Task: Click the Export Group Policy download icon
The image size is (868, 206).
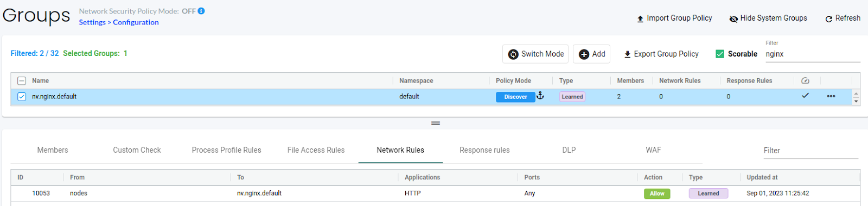Action: [627, 54]
